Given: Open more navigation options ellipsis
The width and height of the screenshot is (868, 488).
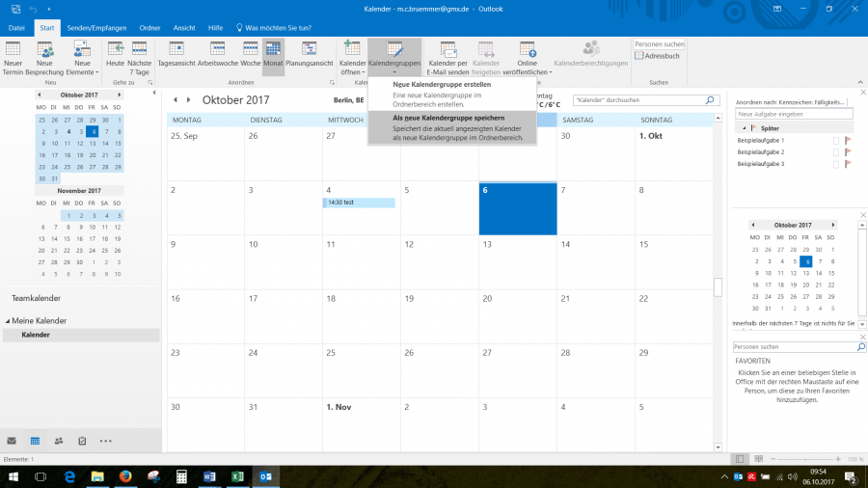Looking at the screenshot, I should [106, 441].
